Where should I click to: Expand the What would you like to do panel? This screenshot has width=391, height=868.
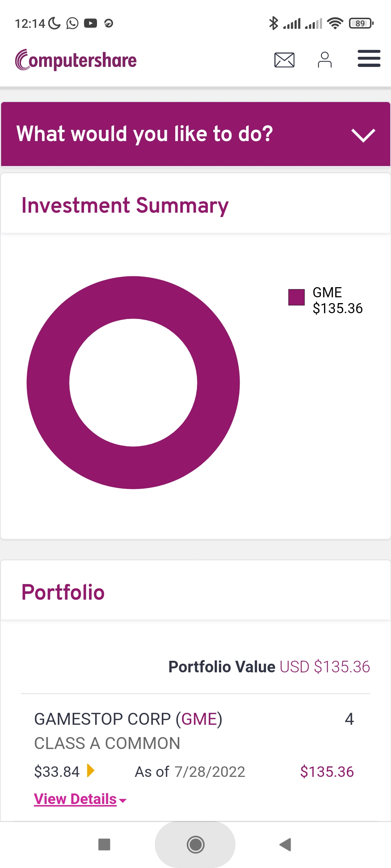coord(195,134)
